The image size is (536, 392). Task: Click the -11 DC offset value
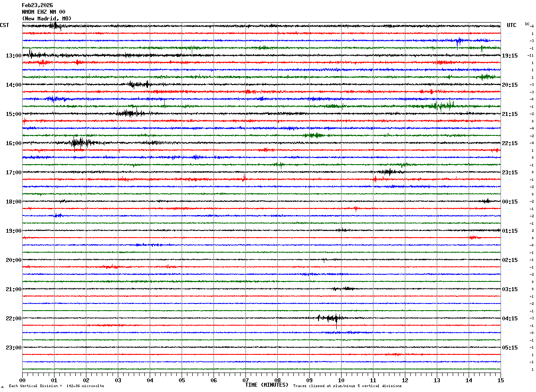pyautogui.click(x=531, y=55)
